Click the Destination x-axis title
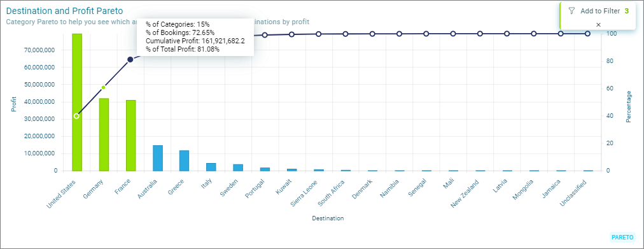 (x=328, y=218)
